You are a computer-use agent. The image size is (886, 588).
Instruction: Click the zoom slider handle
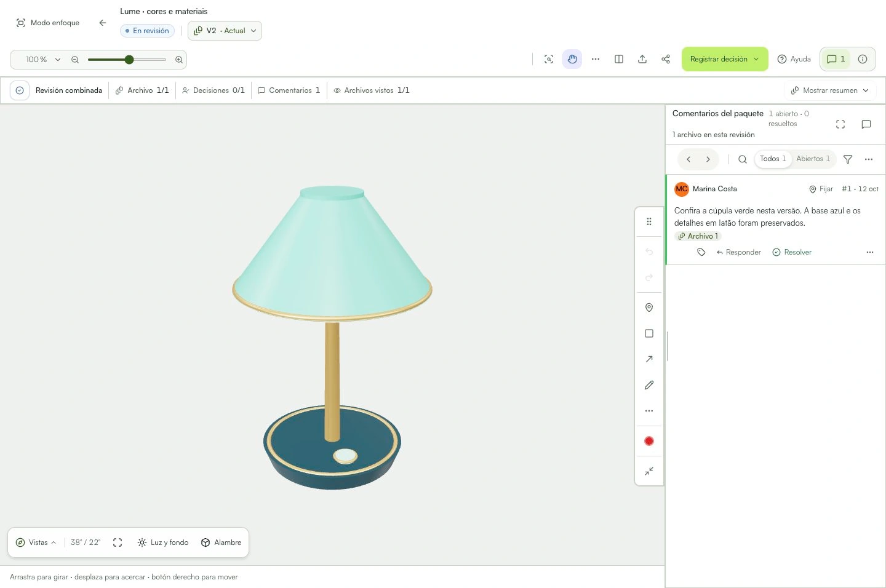(129, 60)
